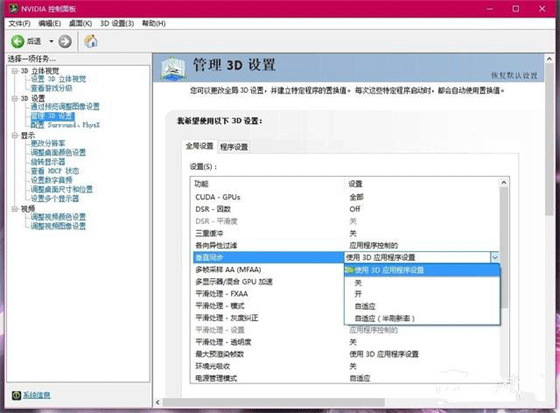The image size is (560, 413).
Task: Select the 全局设置 tab
Action: [199, 146]
